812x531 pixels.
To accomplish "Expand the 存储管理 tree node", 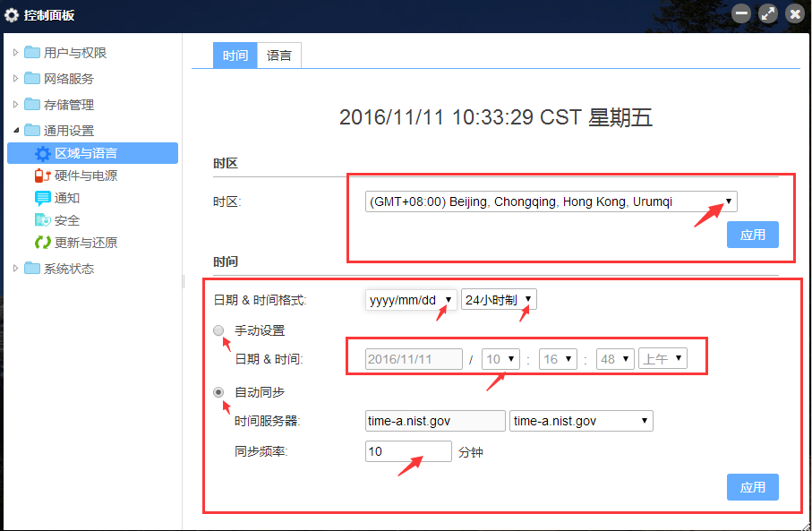I will tap(15, 104).
